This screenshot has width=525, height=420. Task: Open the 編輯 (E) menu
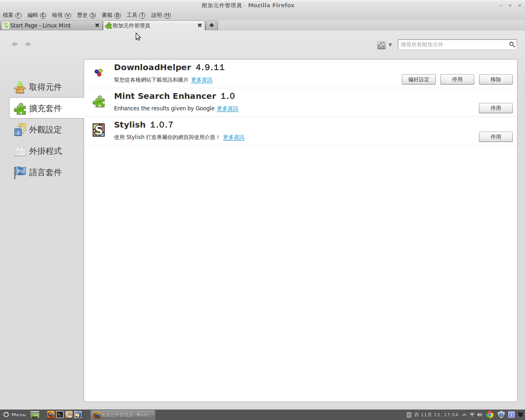(37, 15)
